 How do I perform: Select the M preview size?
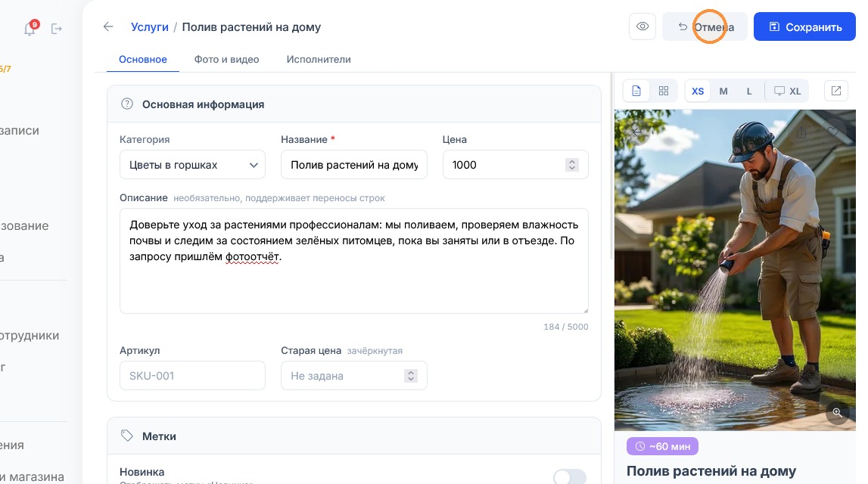pyautogui.click(x=723, y=92)
